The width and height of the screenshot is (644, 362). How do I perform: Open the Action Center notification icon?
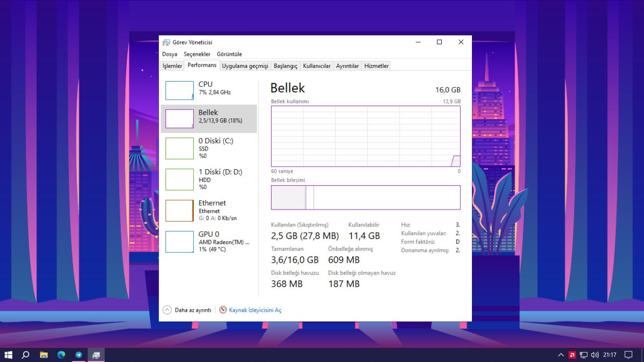[x=628, y=355]
